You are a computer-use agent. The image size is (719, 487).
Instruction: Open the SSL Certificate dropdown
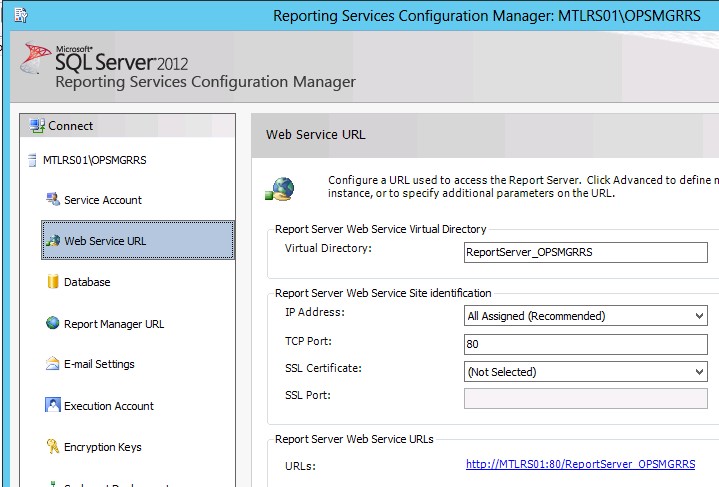[586, 372]
